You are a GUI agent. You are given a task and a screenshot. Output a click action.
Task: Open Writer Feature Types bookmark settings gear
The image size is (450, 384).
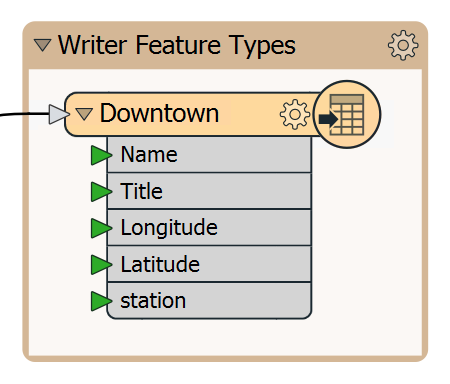click(x=403, y=45)
